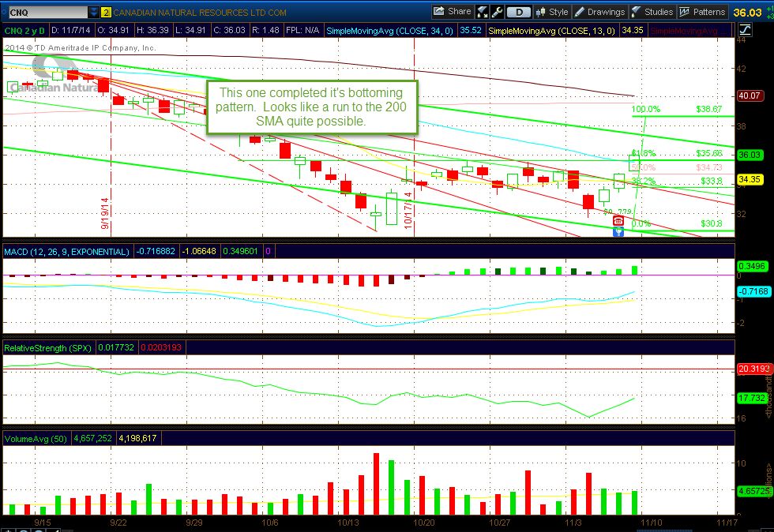This screenshot has height=532, width=774.
Task: Click the CNQ symbol input field
Action: point(48,13)
